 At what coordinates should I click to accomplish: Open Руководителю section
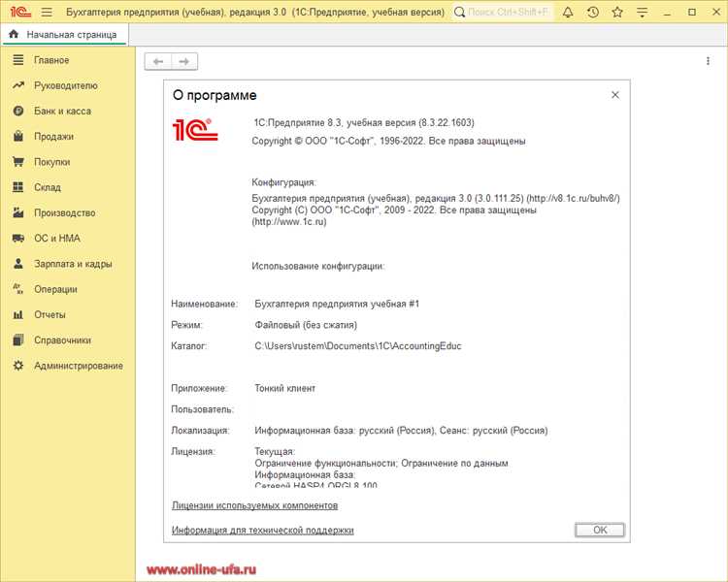65,85
